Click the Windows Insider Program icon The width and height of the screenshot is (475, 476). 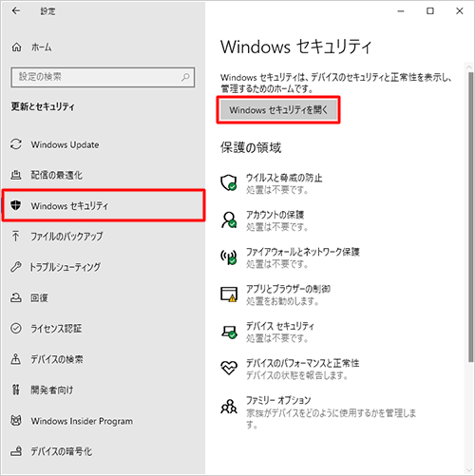tap(16, 420)
